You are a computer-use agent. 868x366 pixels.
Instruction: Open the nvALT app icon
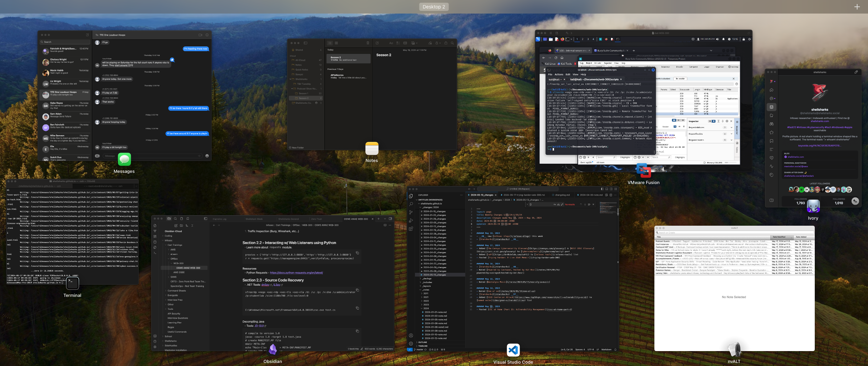734,349
